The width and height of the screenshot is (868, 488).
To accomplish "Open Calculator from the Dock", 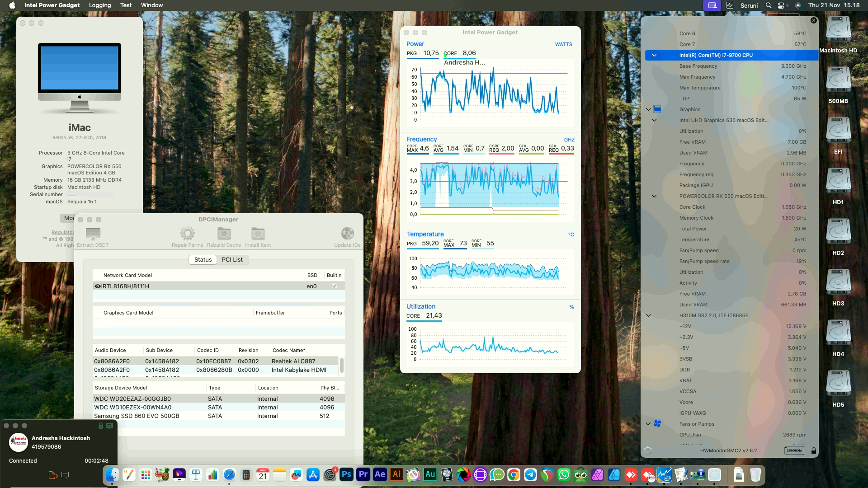I will pyautogui.click(x=246, y=474).
